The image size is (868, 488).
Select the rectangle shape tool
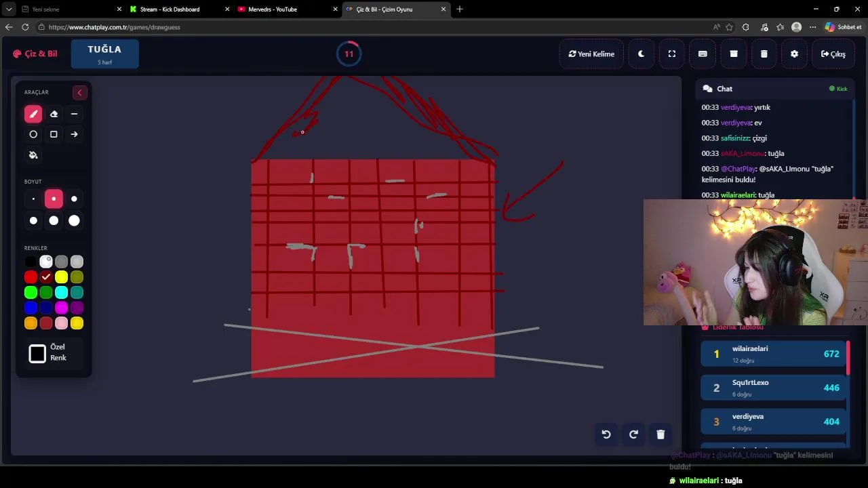click(54, 134)
